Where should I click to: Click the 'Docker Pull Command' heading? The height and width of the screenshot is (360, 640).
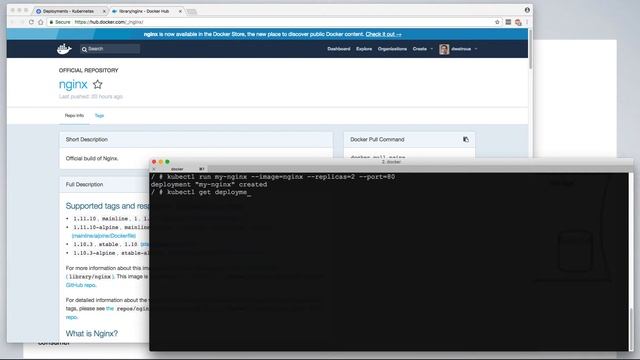tap(377, 140)
